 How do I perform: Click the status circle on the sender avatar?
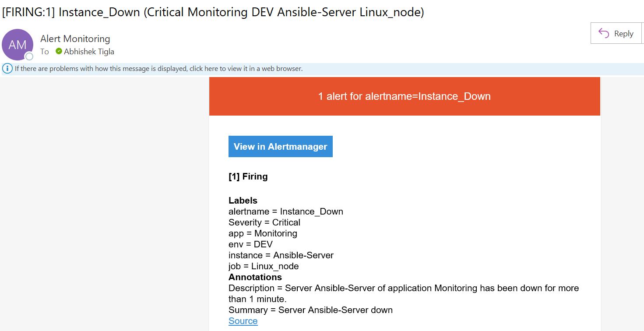pos(28,56)
